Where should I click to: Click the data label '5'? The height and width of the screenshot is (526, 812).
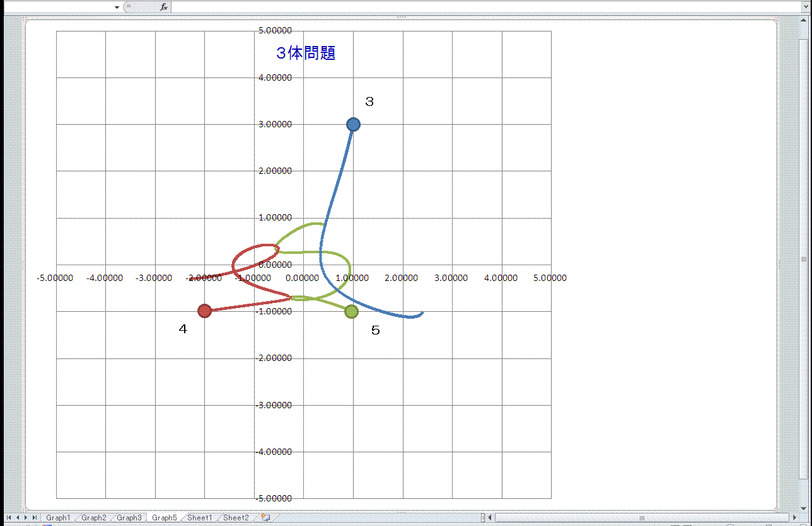tap(376, 331)
